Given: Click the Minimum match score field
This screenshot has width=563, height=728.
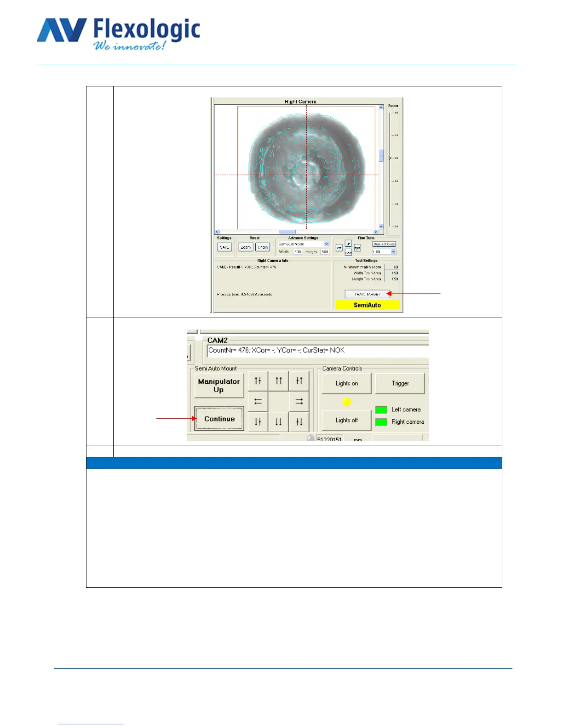Looking at the screenshot, I should (392, 267).
